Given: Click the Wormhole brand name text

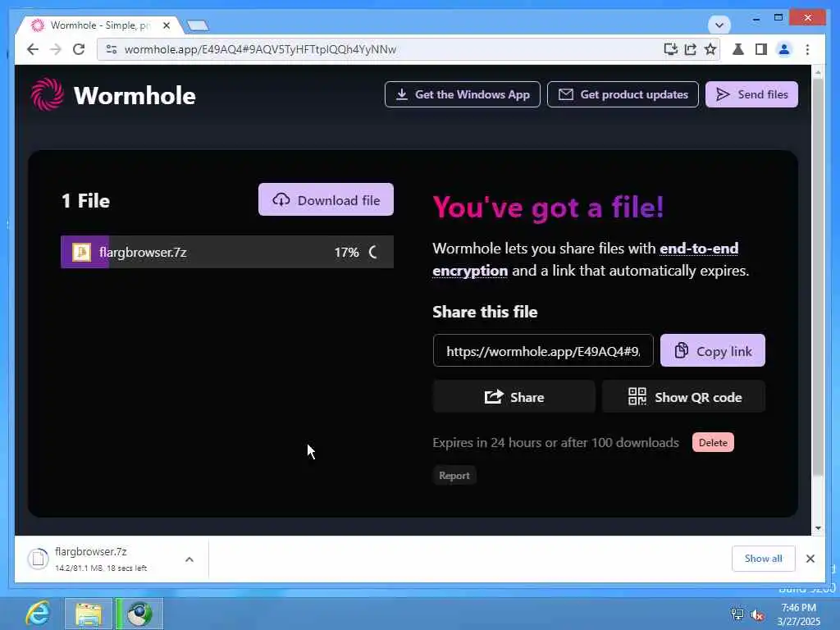Looking at the screenshot, I should click(135, 96).
